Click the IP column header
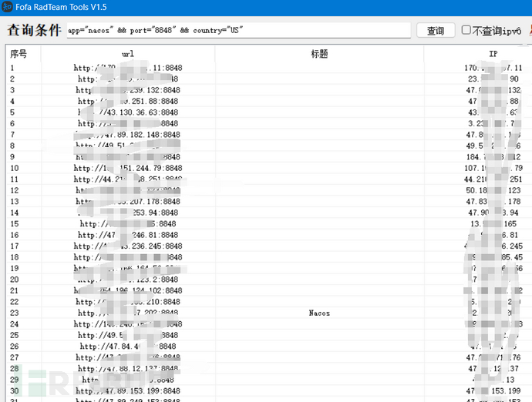Screen dimensions: 532x402 (x=493, y=54)
